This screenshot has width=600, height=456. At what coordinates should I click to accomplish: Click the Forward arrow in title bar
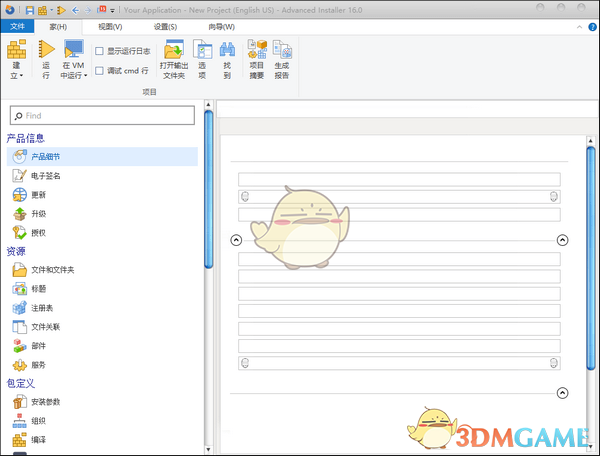[x=88, y=10]
